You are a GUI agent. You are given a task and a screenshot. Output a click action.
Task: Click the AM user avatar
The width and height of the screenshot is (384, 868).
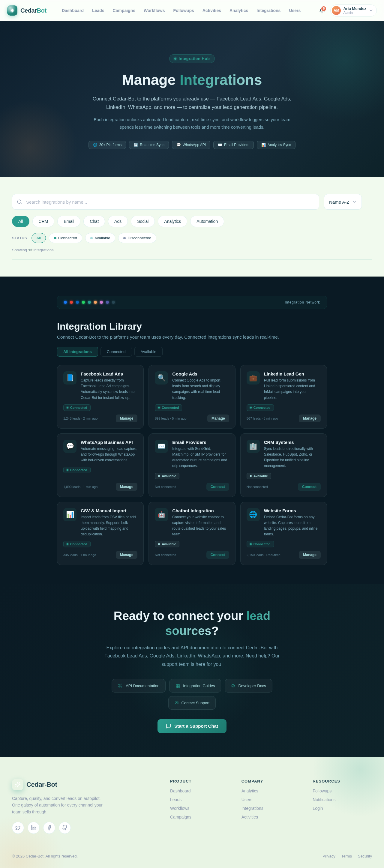(x=336, y=10)
